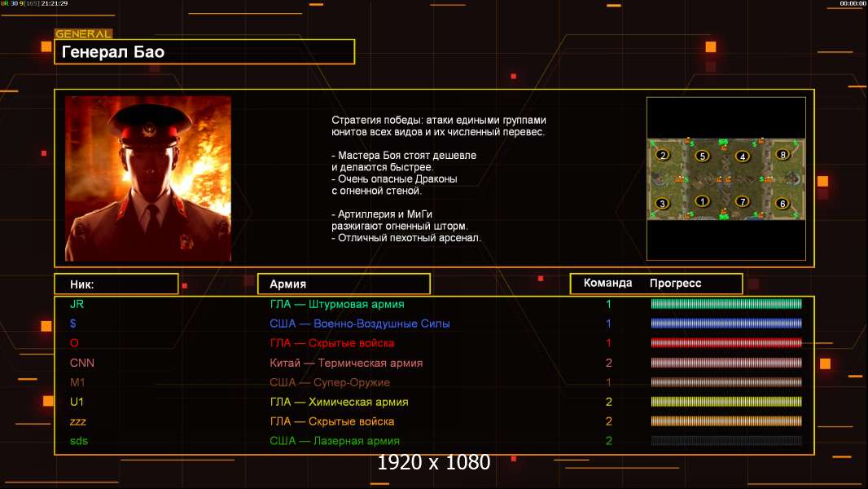Select player nickname JR
The image size is (868, 489).
[77, 304]
